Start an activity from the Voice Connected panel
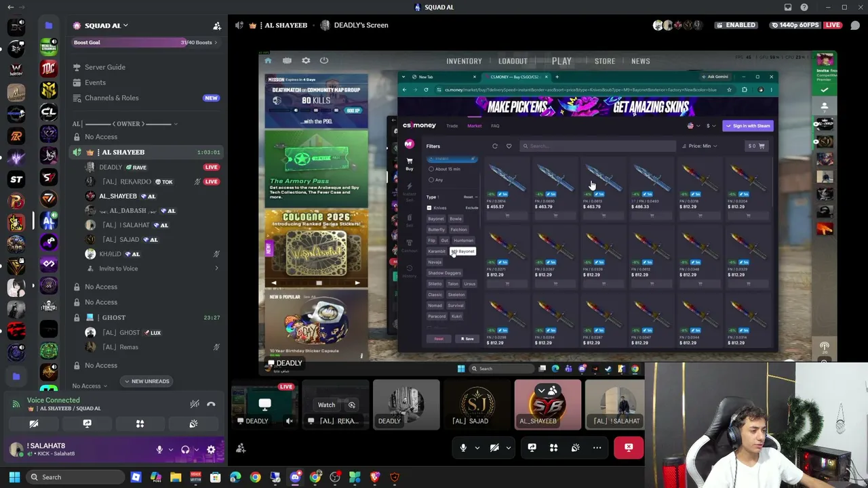The image size is (868, 488). click(140, 424)
